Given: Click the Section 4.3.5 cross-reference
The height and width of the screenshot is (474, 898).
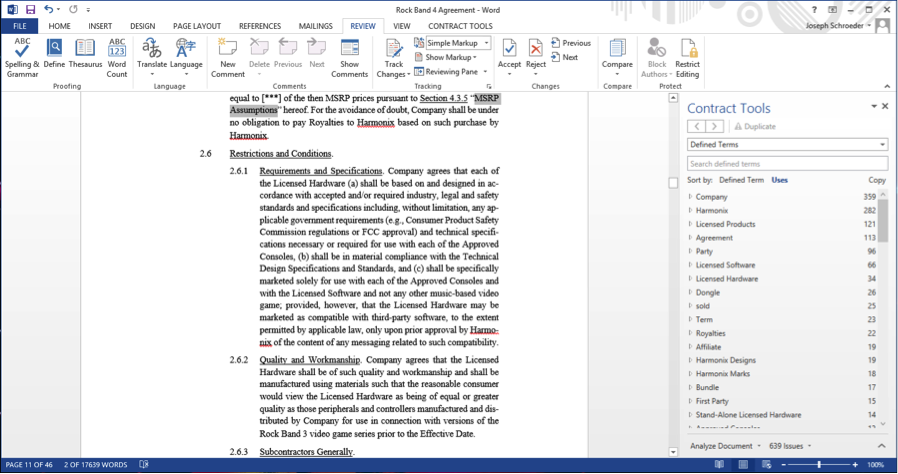Looking at the screenshot, I should [443, 98].
